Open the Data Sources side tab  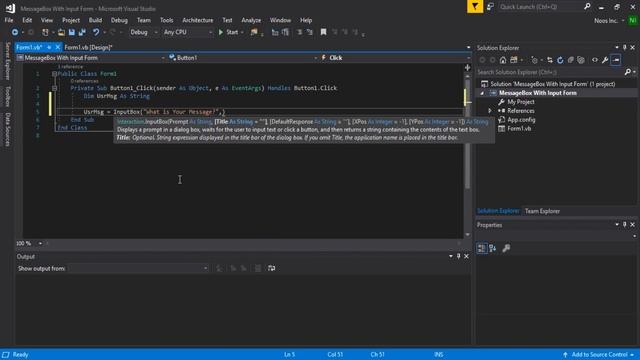coord(7,129)
